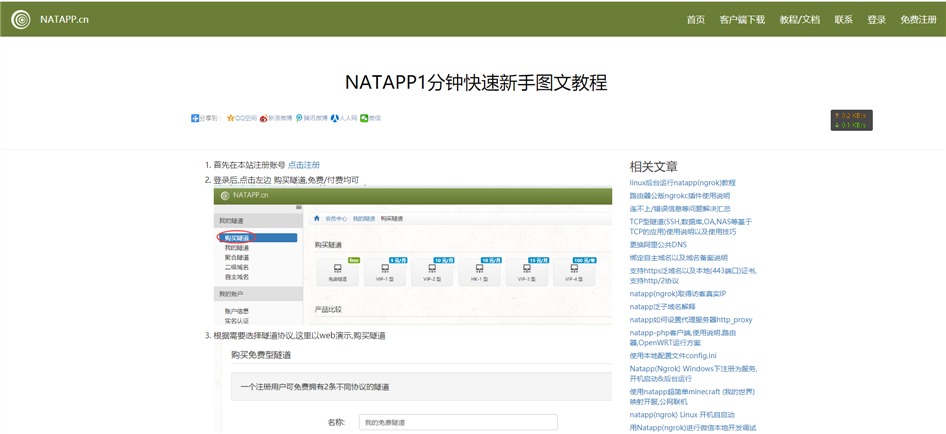Click 二级域名 sidebar item in tutorial screenshot
Screen dimensions: 946x434
coord(236,267)
